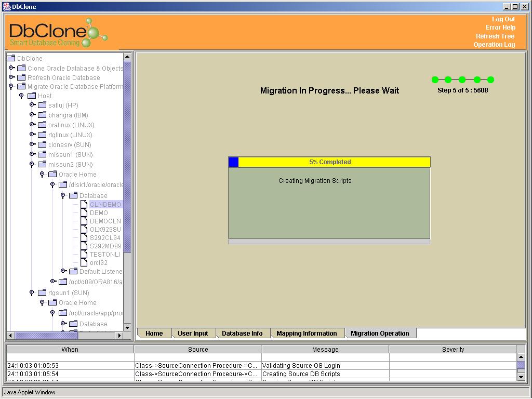This screenshot has height=399, width=532.
Task: Click the tree panel vertical scrollbar thumb
Action: coord(127,157)
